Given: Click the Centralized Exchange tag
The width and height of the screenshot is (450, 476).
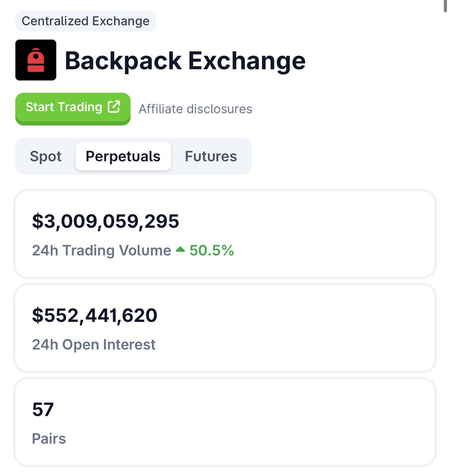Looking at the screenshot, I should (x=86, y=21).
